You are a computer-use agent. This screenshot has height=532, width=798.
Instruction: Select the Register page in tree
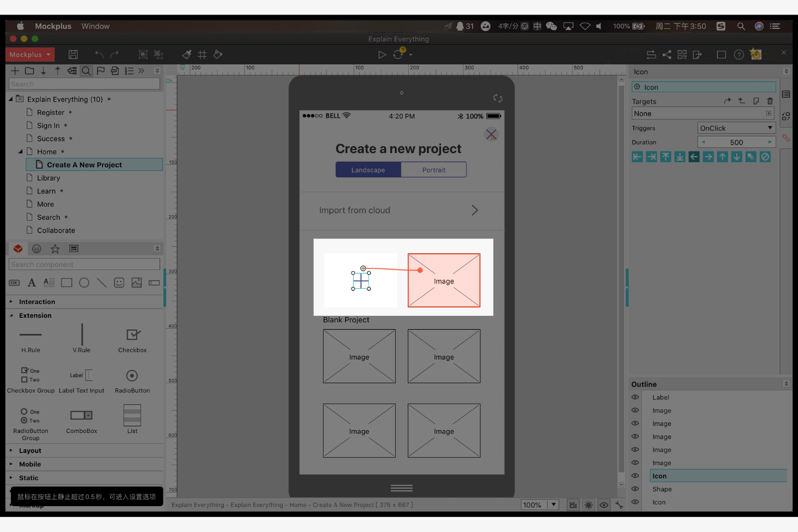coord(51,112)
